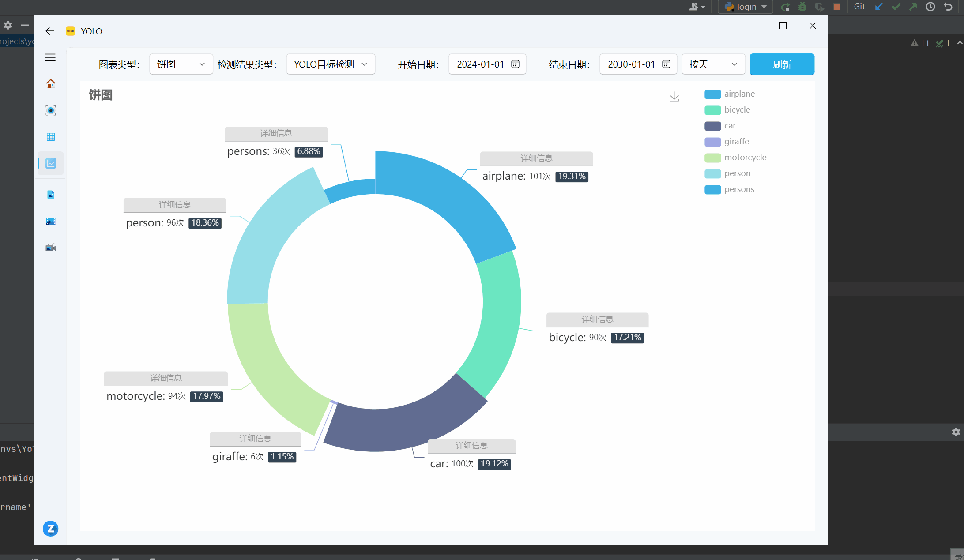Hide the giraffe legend color swatch
Screen dimensions: 964x560
(712, 142)
